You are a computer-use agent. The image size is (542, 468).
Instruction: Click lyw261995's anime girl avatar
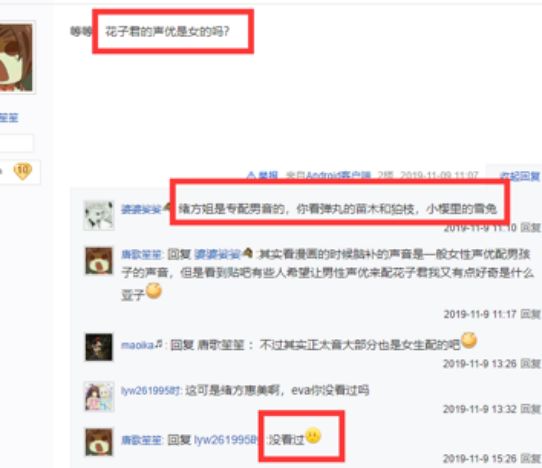pyautogui.click(x=99, y=396)
